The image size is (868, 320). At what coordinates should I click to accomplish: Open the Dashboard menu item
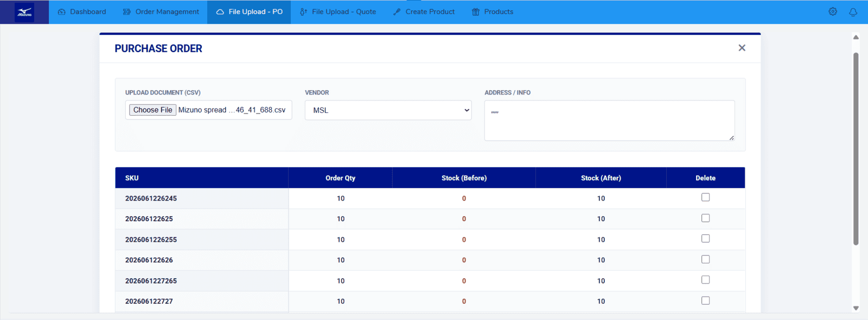tap(82, 12)
